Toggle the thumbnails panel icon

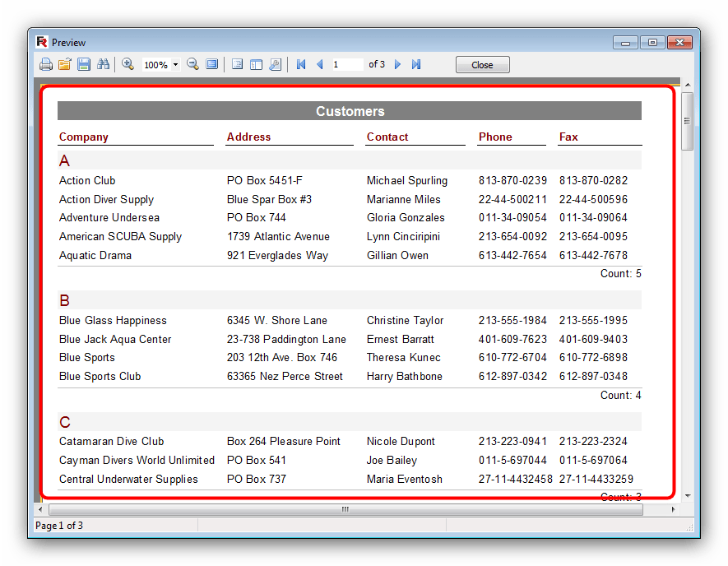(x=256, y=64)
